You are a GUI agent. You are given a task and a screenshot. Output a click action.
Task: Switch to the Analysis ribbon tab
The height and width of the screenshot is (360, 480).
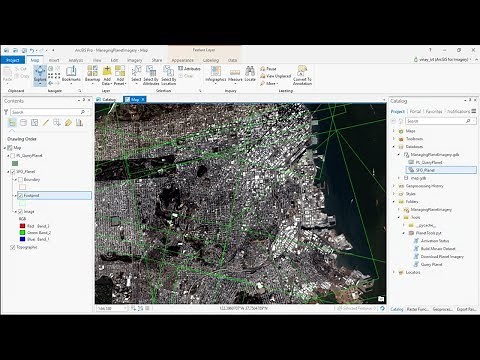(76, 60)
